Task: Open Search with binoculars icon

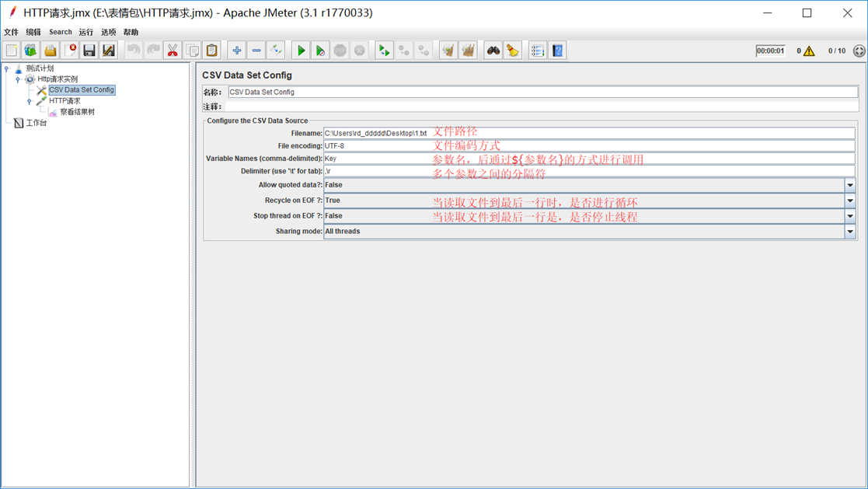Action: tap(493, 51)
